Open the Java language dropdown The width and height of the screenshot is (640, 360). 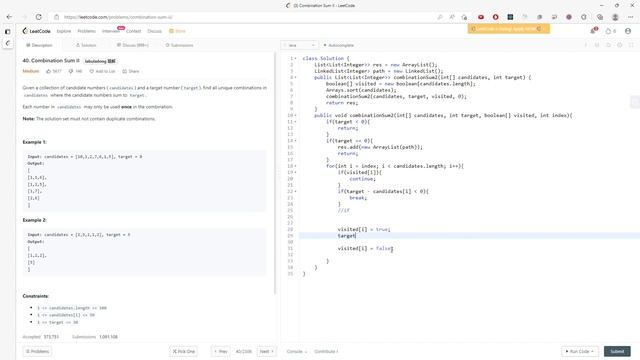coord(300,45)
